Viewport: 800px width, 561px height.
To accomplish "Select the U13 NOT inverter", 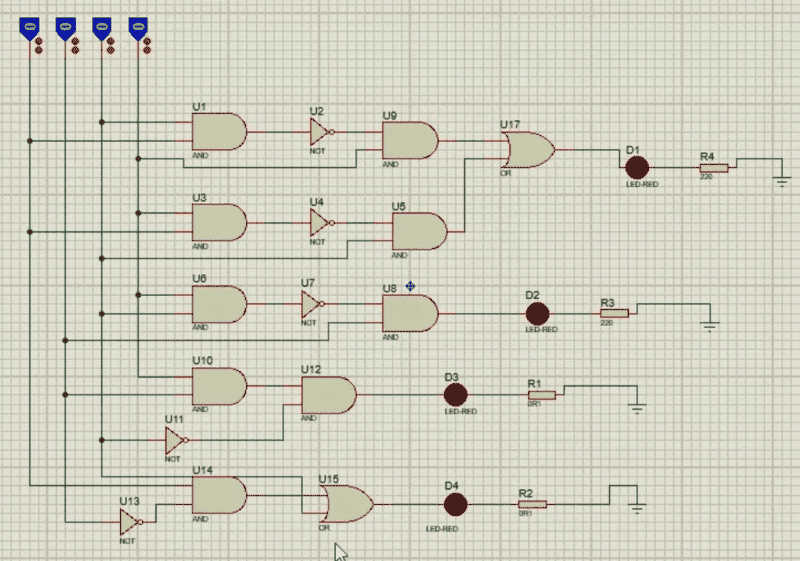I will coord(130,522).
